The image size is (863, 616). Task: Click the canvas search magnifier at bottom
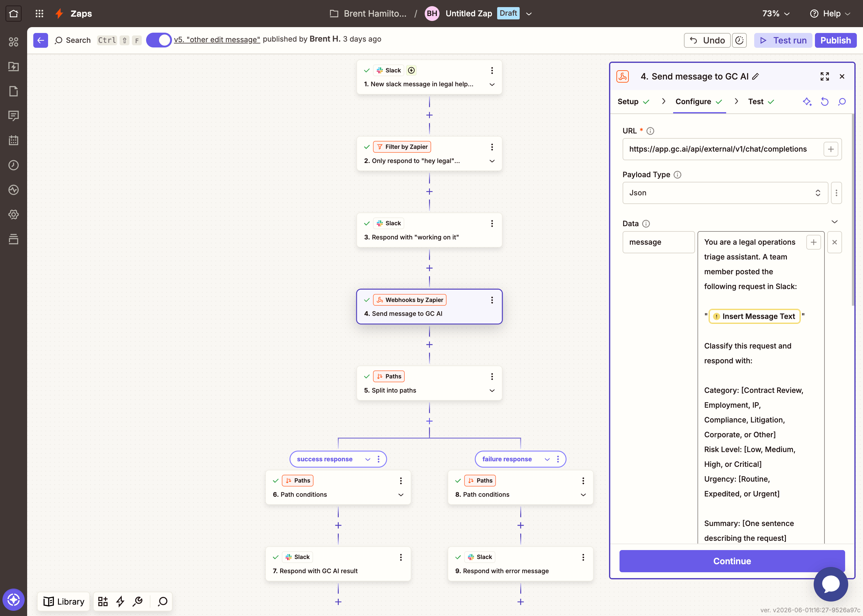tap(163, 602)
